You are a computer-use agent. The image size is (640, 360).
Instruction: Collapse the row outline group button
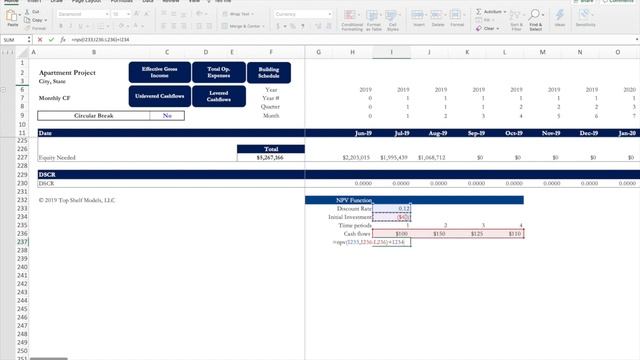[x=4, y=90]
